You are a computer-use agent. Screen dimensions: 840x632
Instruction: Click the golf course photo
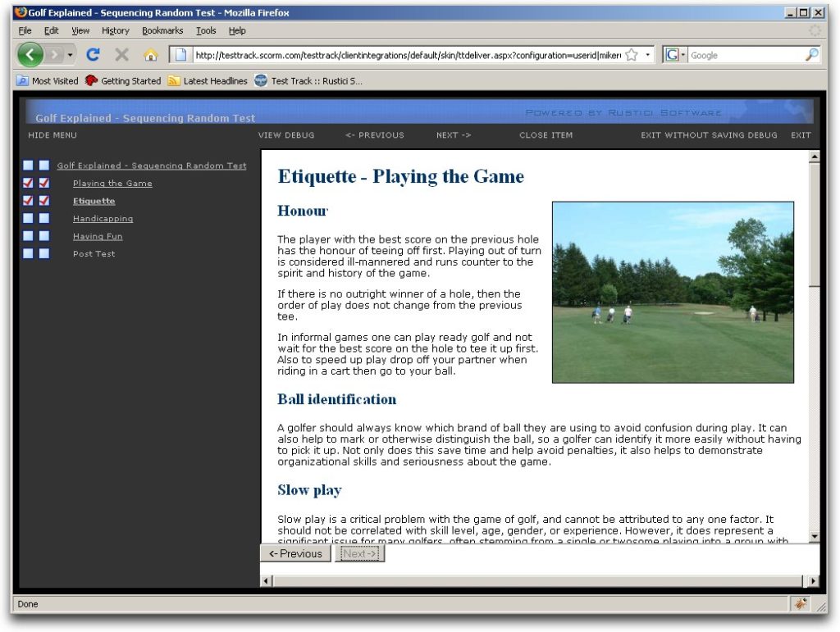click(x=673, y=292)
